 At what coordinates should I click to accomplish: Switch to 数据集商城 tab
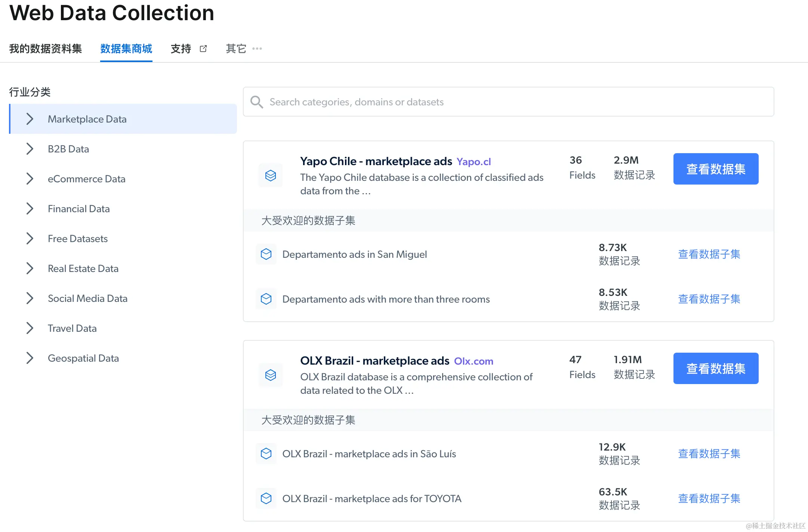(126, 49)
